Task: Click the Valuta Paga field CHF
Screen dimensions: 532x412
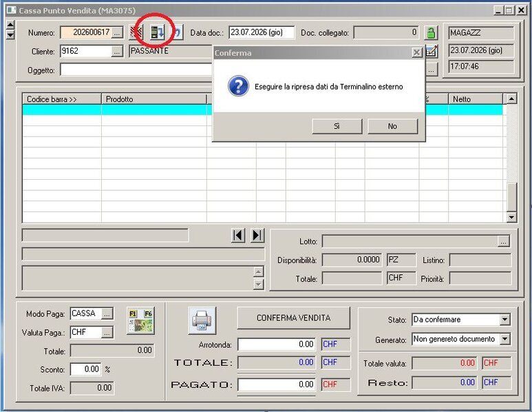Action: (x=86, y=332)
